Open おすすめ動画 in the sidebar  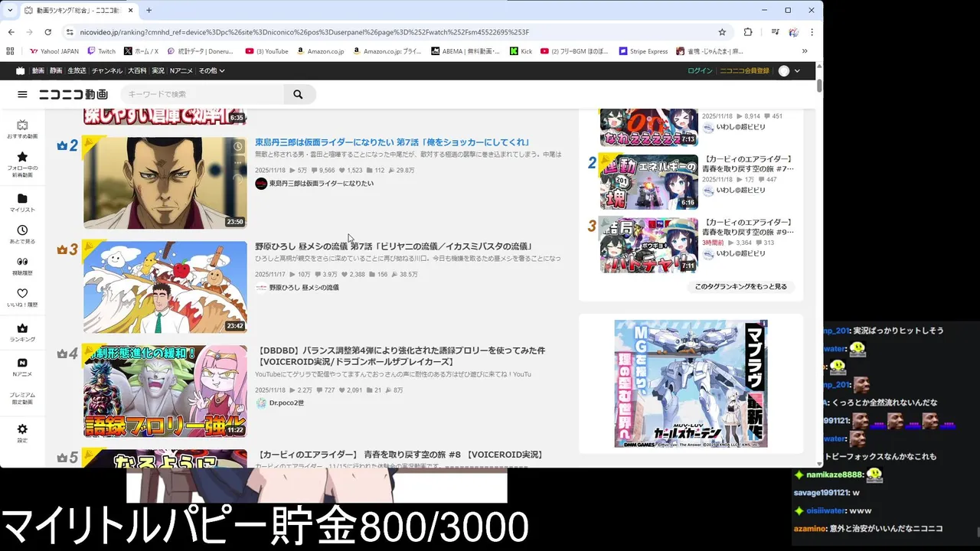coord(22,129)
